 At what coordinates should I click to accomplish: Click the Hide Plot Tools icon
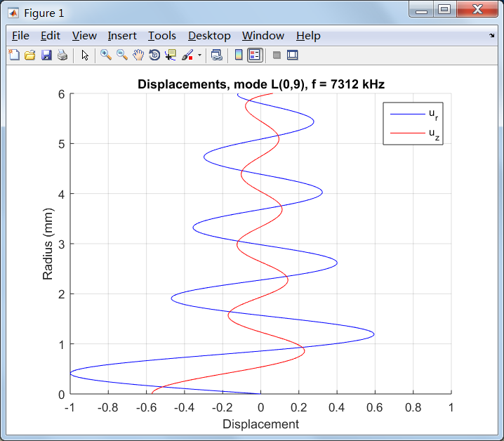pyautogui.click(x=277, y=55)
